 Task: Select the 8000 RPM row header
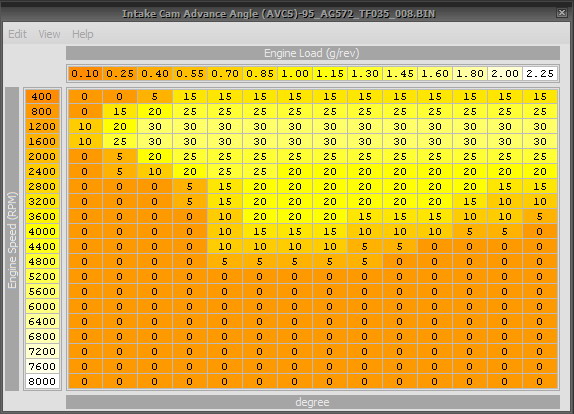42,381
